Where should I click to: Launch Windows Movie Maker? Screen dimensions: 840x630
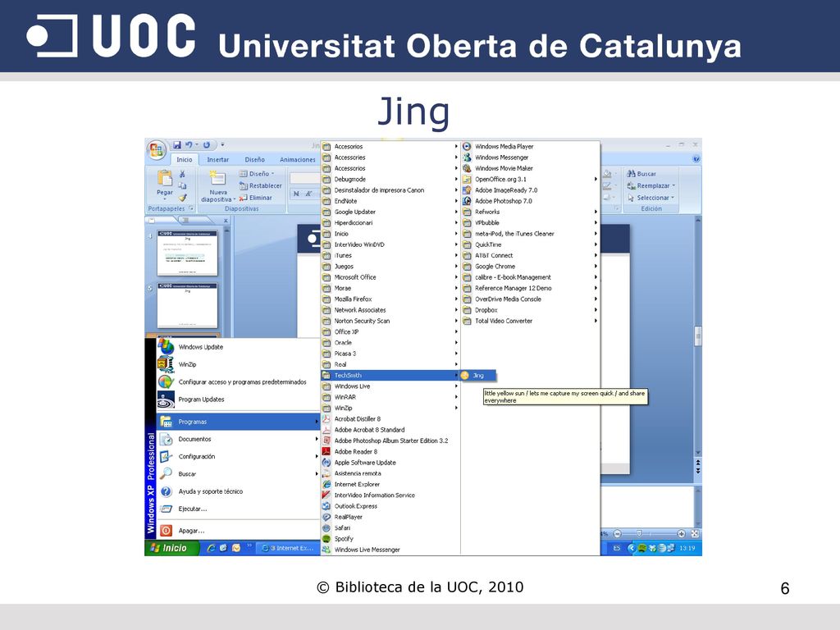pos(530,168)
